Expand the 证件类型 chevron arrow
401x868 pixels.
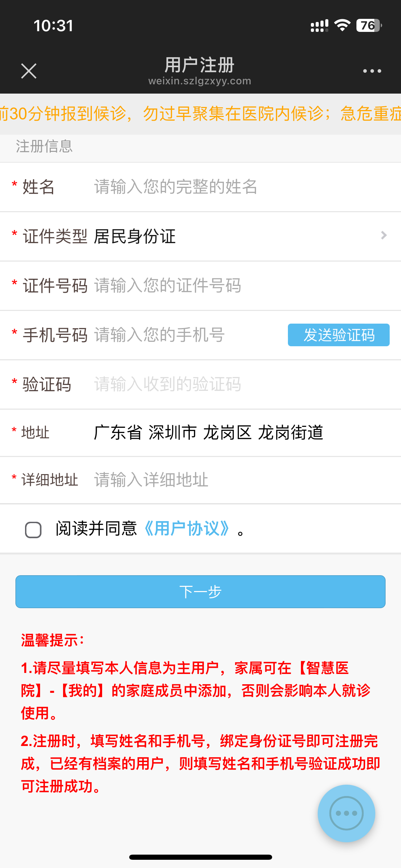pos(384,236)
